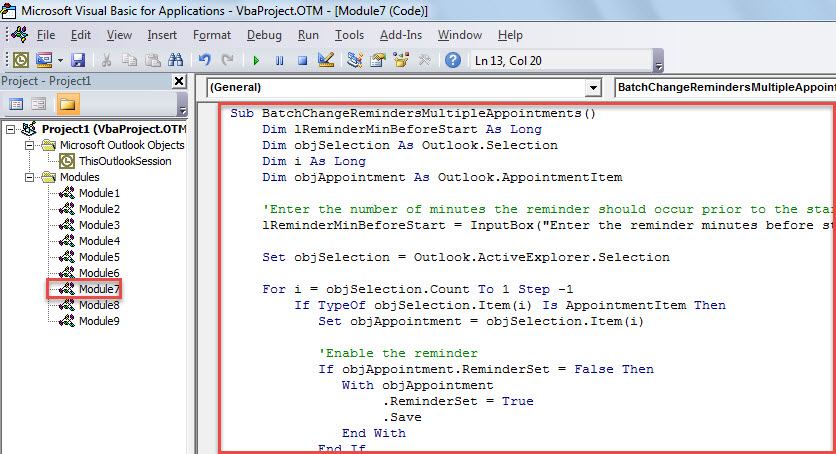Open the Edit menu
The width and height of the screenshot is (836, 454).
coord(81,35)
